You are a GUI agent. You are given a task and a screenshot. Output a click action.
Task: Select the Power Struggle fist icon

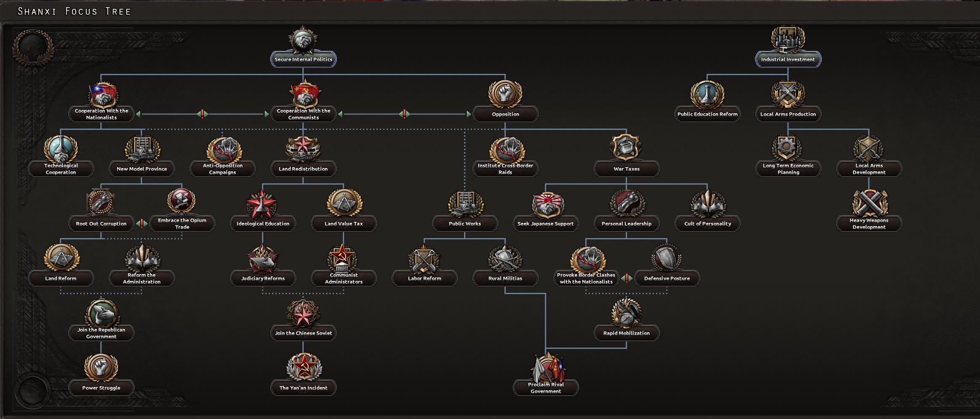click(x=101, y=368)
